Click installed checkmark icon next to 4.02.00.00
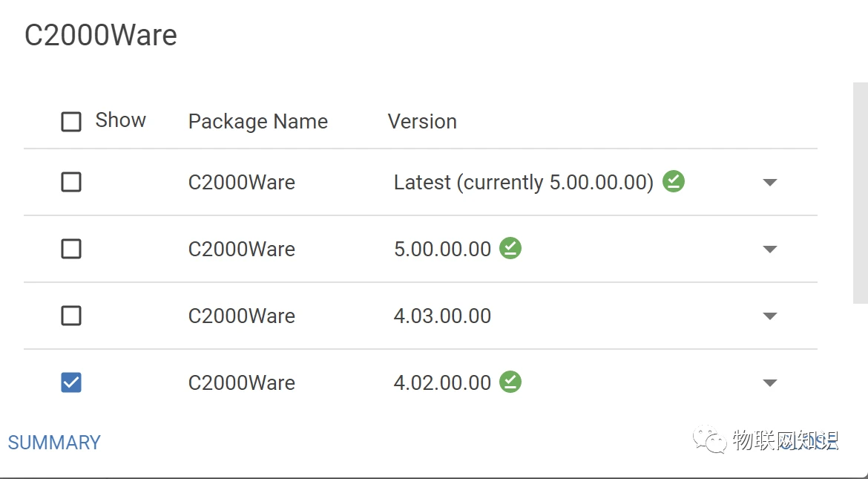 tap(510, 382)
